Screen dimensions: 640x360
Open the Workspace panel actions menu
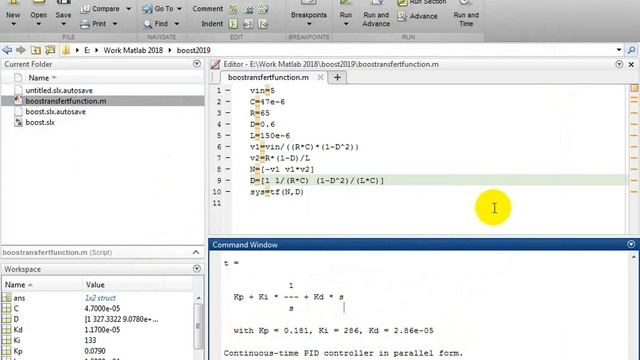[x=197, y=269]
